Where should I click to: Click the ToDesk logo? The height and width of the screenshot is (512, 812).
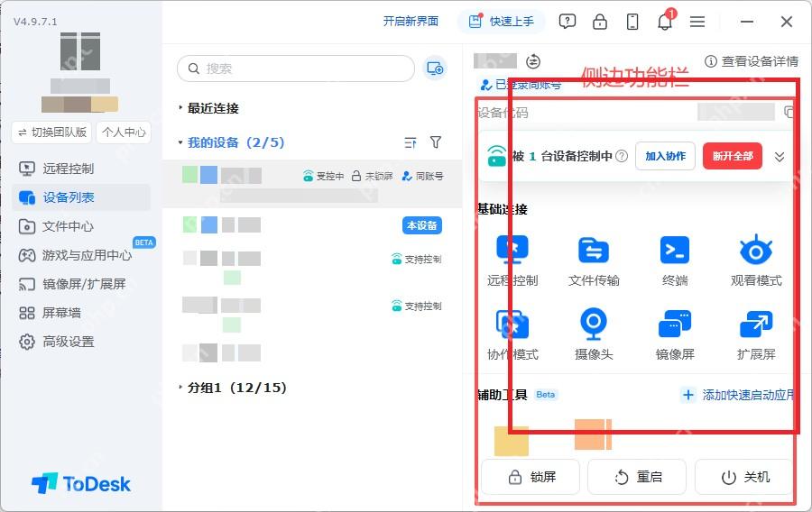[81, 484]
